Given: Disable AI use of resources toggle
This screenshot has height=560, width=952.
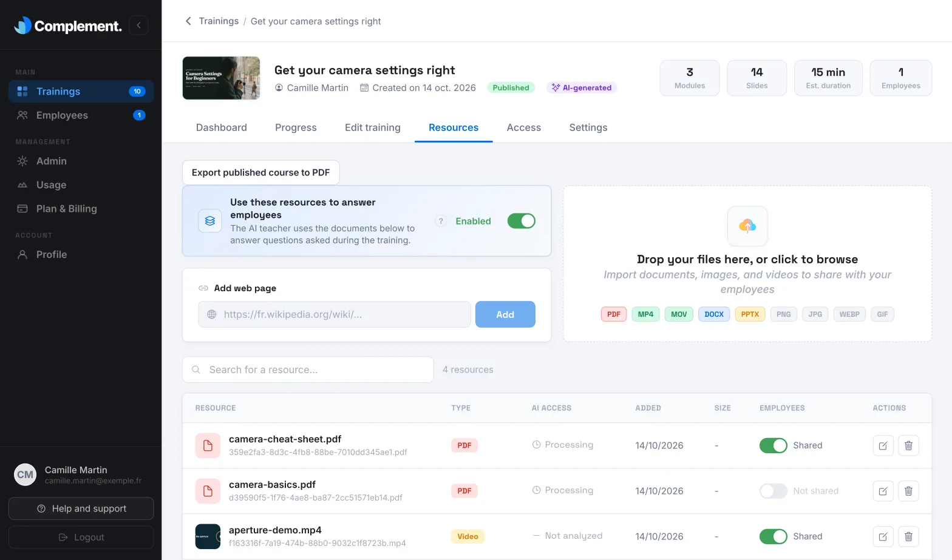Looking at the screenshot, I should [521, 221].
